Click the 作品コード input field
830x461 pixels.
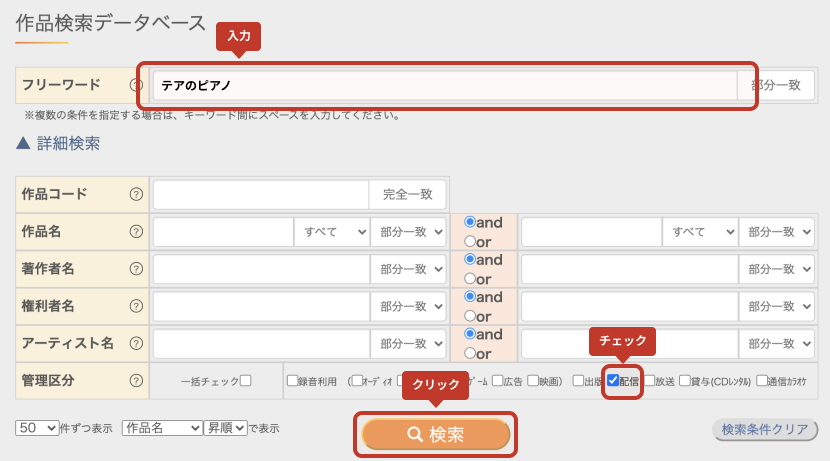[261, 194]
